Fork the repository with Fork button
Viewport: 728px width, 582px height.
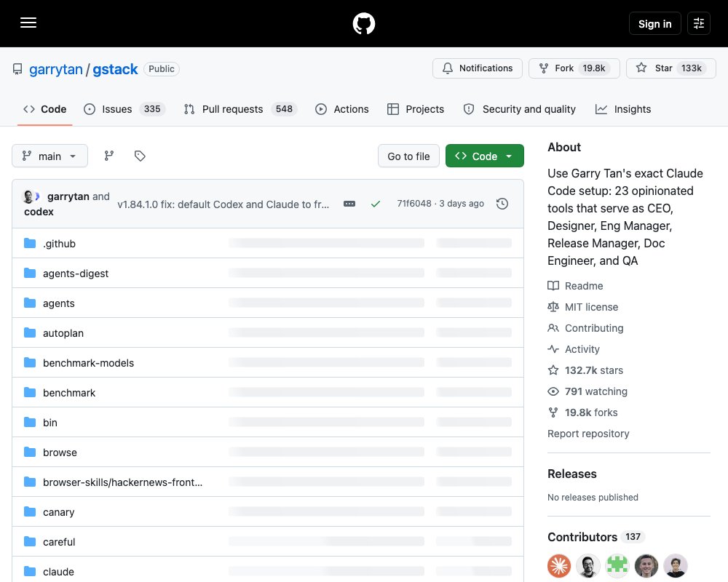coord(574,68)
